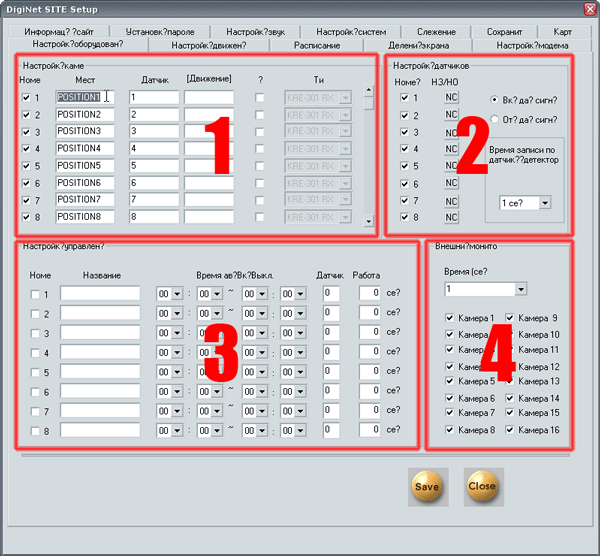Open the KRE-301 RX type dropdown for camera 6
The image size is (600, 556).
click(345, 183)
